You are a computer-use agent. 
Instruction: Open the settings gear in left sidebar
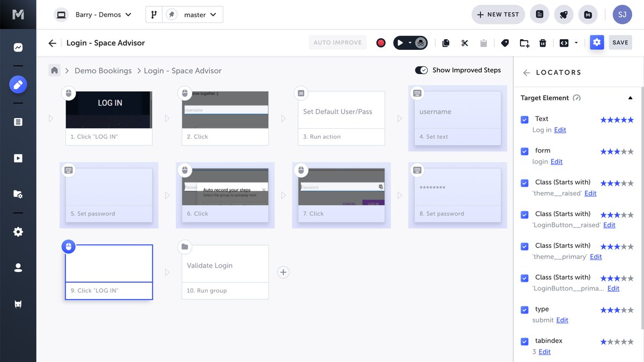point(18,232)
